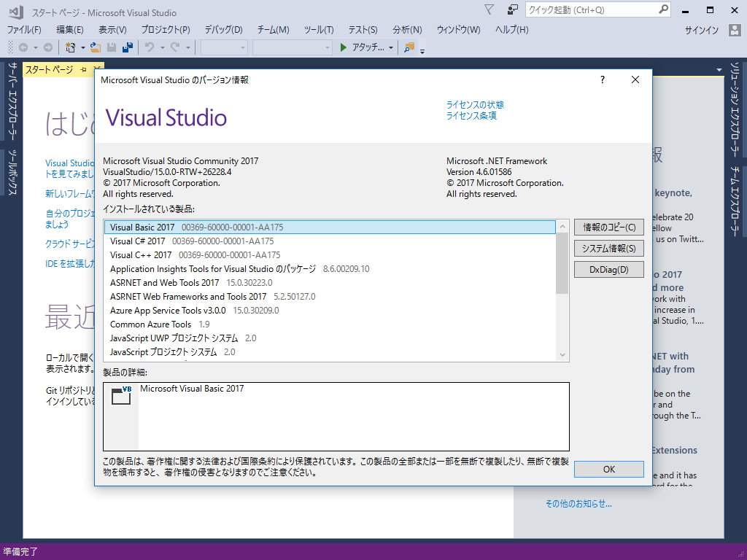This screenshot has width=747, height=560.
Task: Click the Visual Basic product icon in 製品の詳細
Action: pyautogui.click(x=120, y=395)
